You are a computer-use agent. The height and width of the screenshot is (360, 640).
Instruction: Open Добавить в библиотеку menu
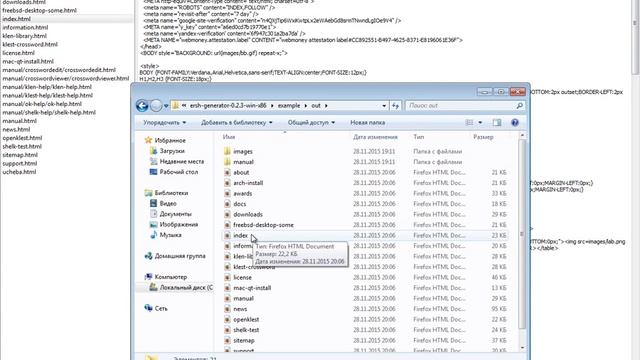tap(236, 122)
